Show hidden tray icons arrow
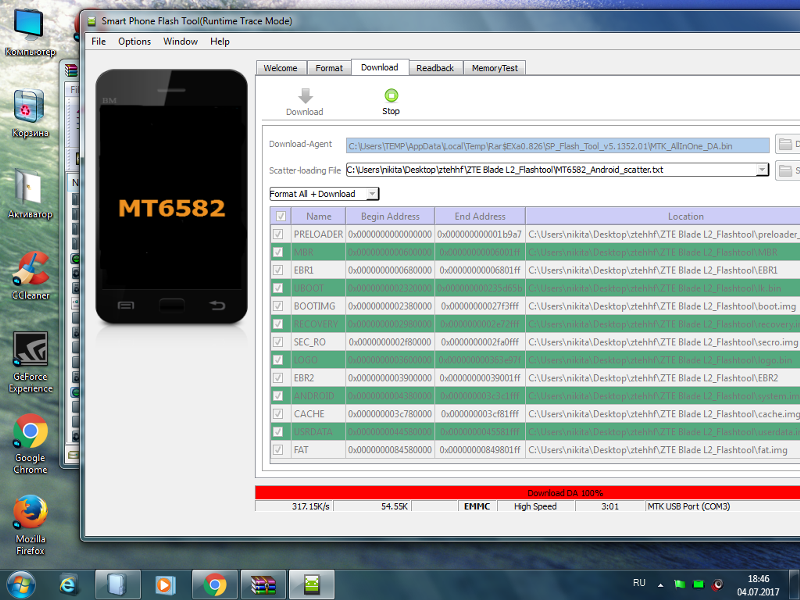This screenshot has height=600, width=800. coord(661,585)
